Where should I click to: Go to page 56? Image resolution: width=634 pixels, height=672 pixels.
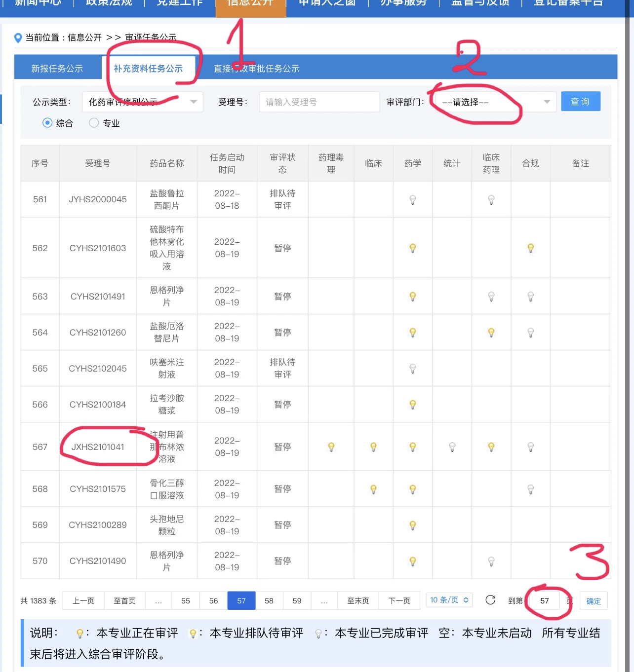tap(213, 601)
